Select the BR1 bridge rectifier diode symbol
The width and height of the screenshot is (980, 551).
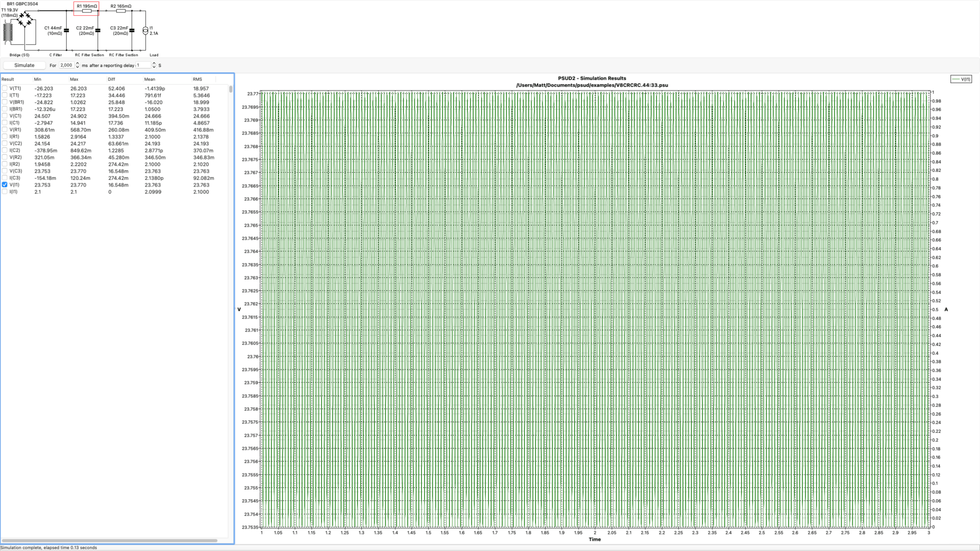(25, 19)
